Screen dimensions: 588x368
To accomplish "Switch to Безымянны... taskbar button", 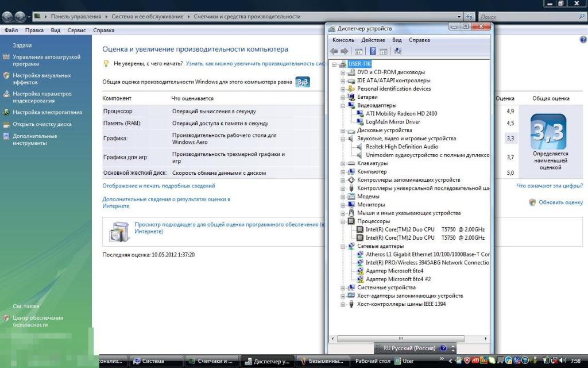I will (x=323, y=361).
